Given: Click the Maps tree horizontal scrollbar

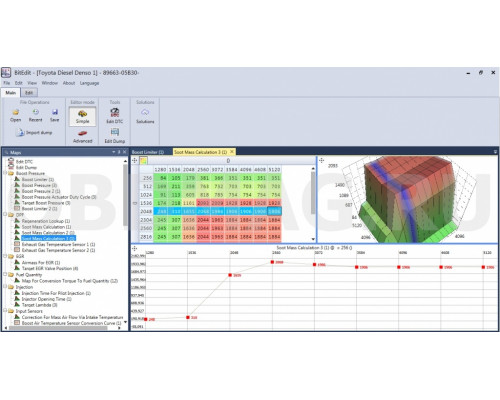Looking at the screenshot, I should [58, 328].
